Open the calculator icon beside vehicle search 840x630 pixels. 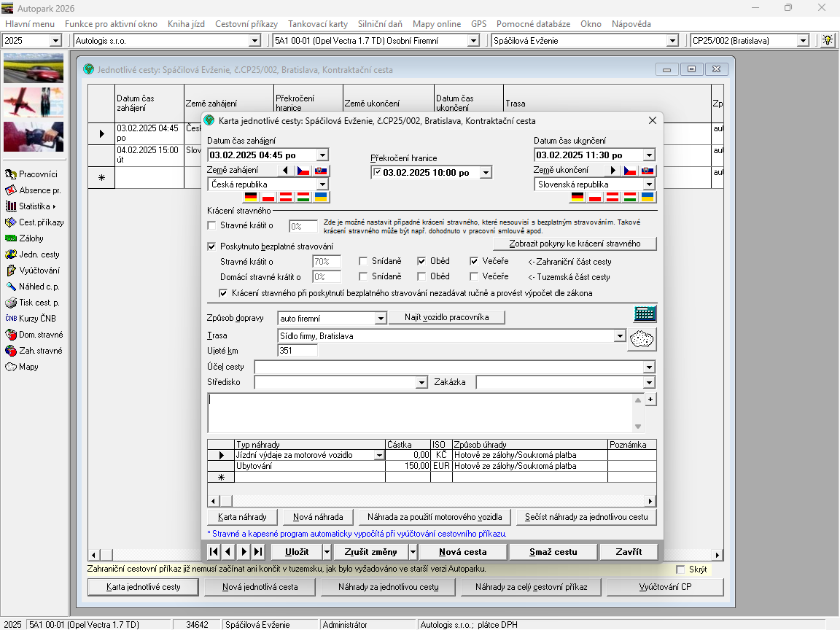[645, 314]
